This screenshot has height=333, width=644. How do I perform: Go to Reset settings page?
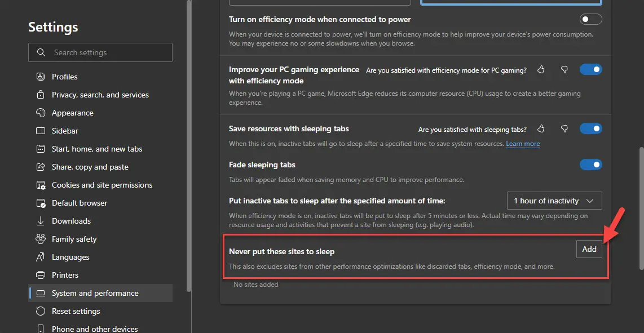tap(100, 311)
